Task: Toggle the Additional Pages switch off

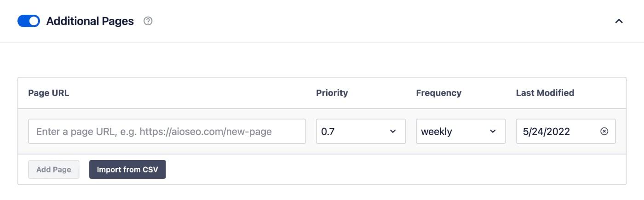Action: tap(29, 21)
